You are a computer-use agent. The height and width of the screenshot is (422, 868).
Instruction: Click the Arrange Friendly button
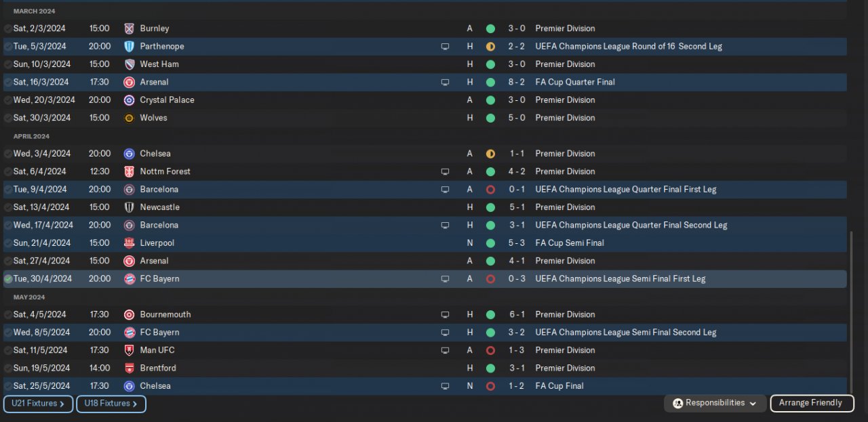(810, 403)
